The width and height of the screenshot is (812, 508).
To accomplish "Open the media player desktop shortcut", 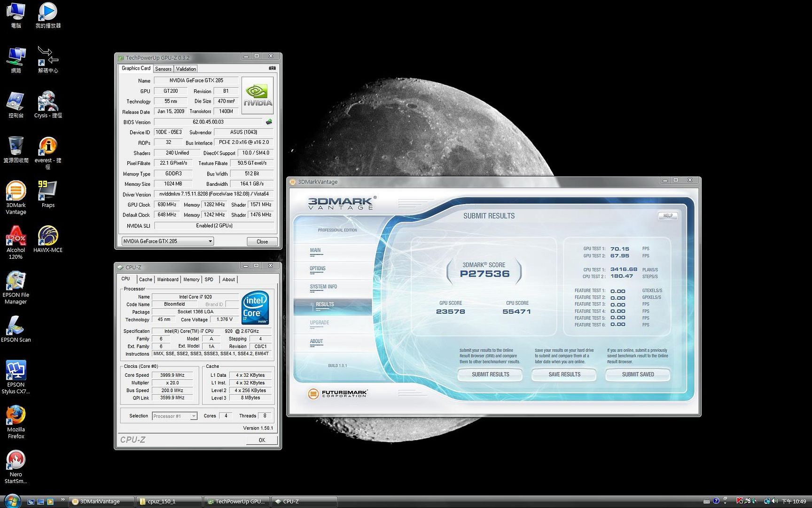I will tap(48, 15).
